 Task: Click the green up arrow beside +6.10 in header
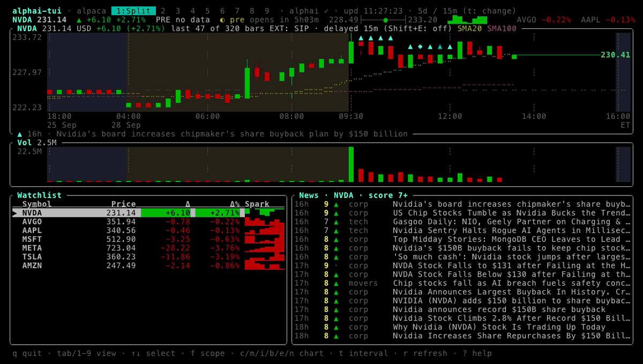79,20
